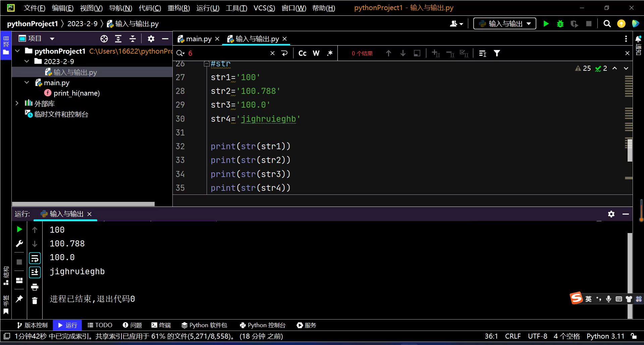Expand the 外部库 node

[x=17, y=104]
